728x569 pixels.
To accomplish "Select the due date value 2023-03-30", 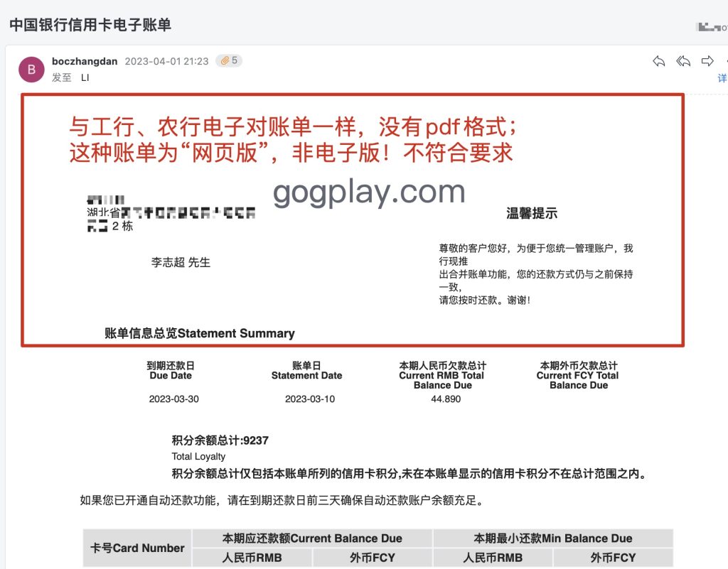I will [173, 399].
